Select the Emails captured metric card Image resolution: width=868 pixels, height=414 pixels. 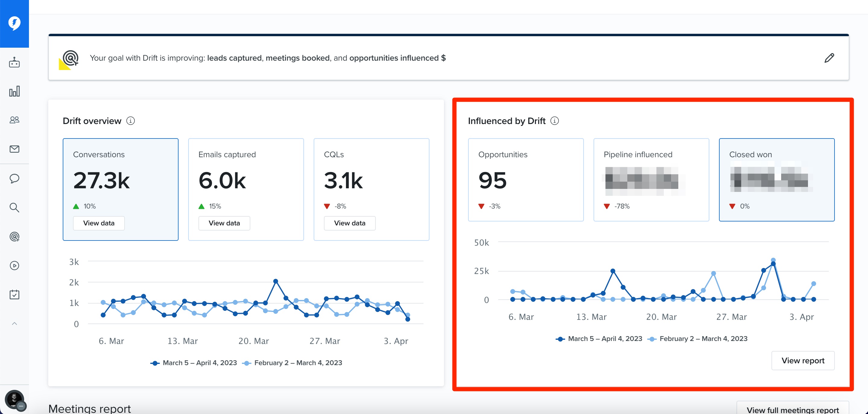pos(246,189)
